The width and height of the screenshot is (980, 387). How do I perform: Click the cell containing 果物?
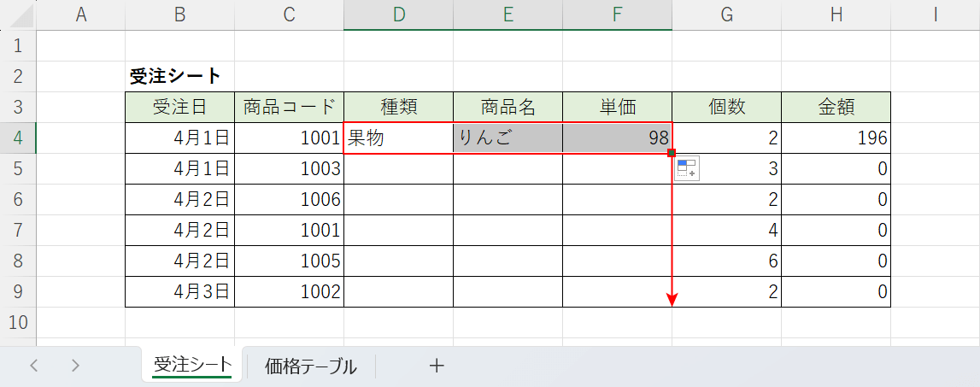pos(398,138)
